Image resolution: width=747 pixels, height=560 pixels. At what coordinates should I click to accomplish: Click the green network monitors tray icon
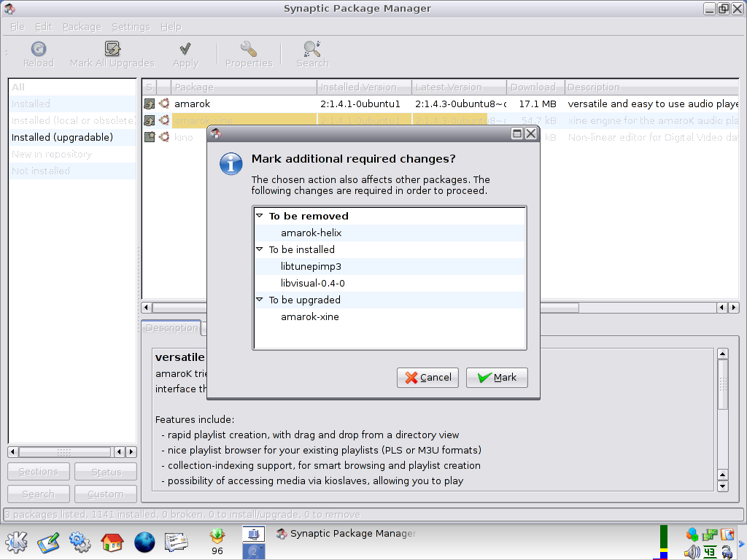(x=710, y=534)
